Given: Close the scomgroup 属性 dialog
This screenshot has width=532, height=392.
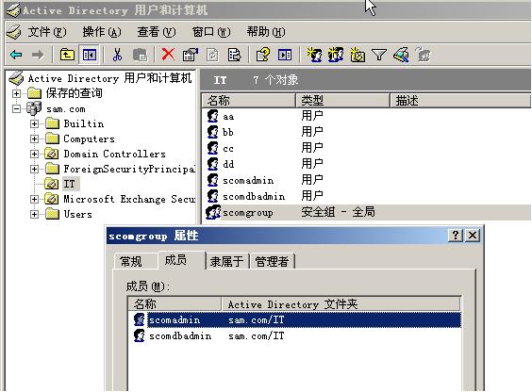Looking at the screenshot, I should pos(473,235).
